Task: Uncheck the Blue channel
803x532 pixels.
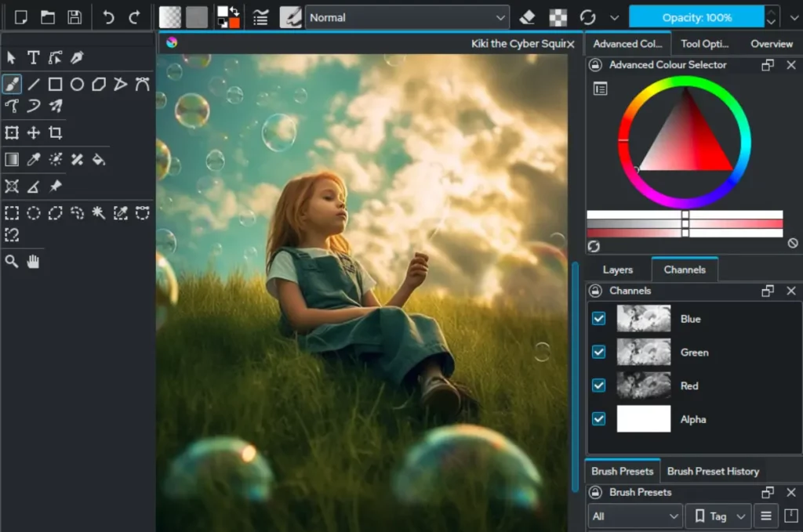Action: pos(598,319)
